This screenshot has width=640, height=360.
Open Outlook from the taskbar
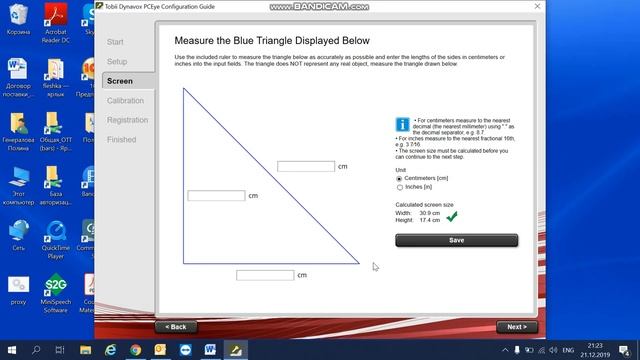tap(160, 350)
